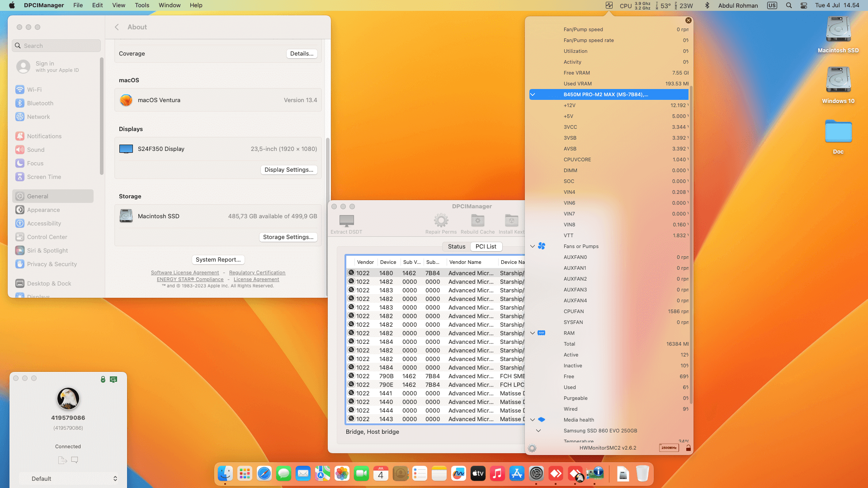Collapse the Fans or Pumps group

click(x=533, y=246)
